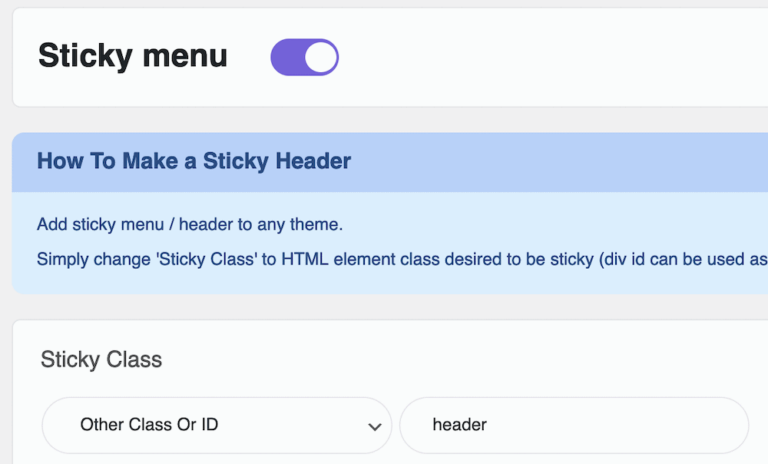Click the word 'header' in the class field
768x464 pixels.
[459, 425]
